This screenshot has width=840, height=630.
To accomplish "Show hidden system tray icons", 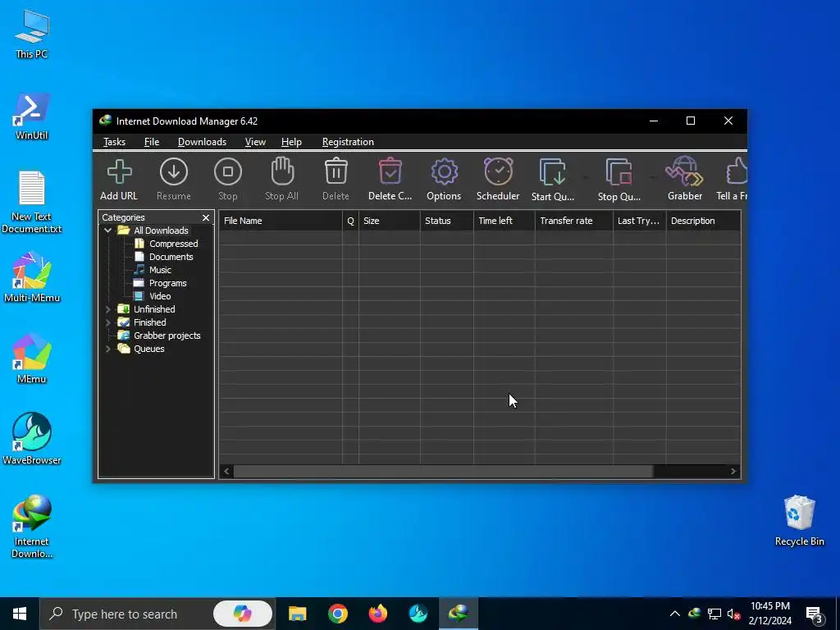I will point(675,614).
